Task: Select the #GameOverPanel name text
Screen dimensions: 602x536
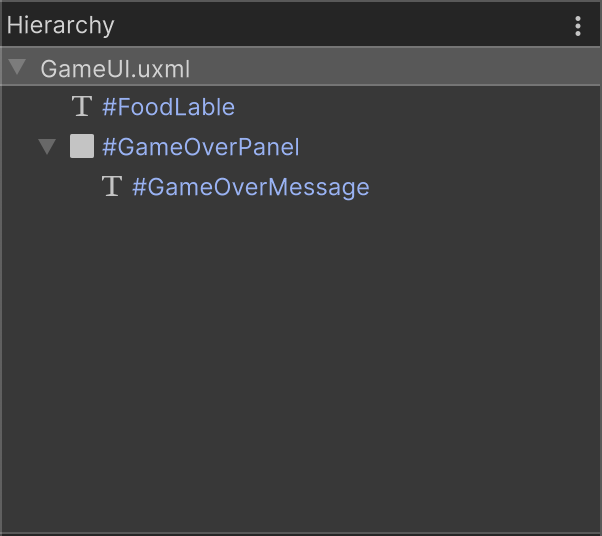Action: [200, 147]
